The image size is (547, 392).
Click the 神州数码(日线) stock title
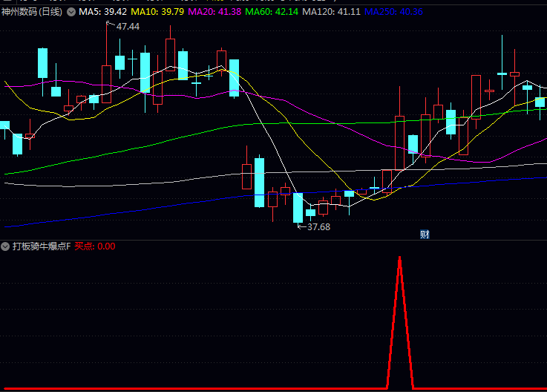pyautogui.click(x=32, y=13)
